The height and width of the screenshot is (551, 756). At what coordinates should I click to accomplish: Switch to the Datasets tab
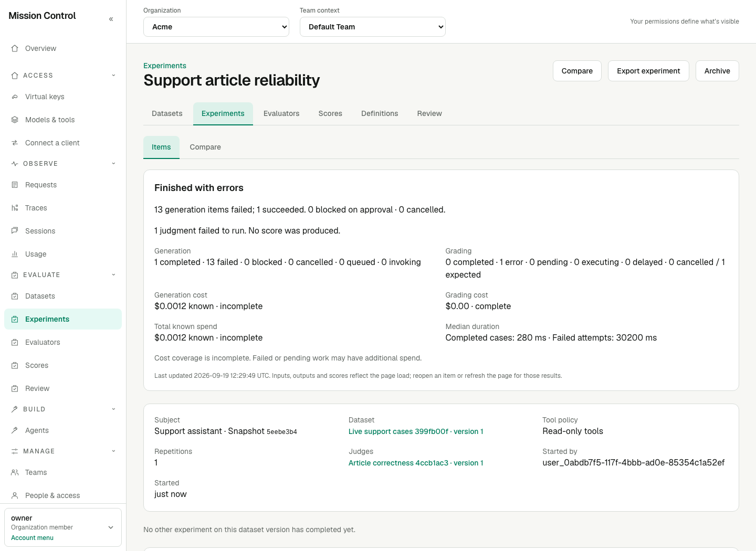point(167,113)
